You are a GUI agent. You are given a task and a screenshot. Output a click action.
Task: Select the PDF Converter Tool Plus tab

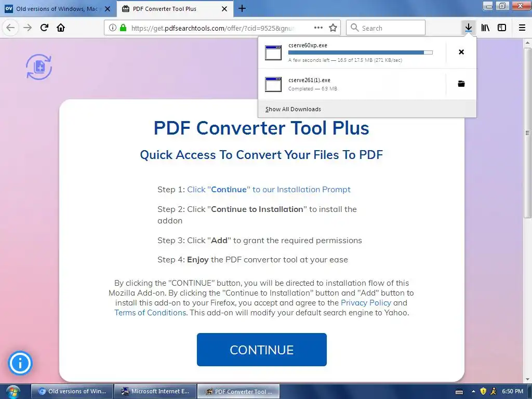click(175, 9)
